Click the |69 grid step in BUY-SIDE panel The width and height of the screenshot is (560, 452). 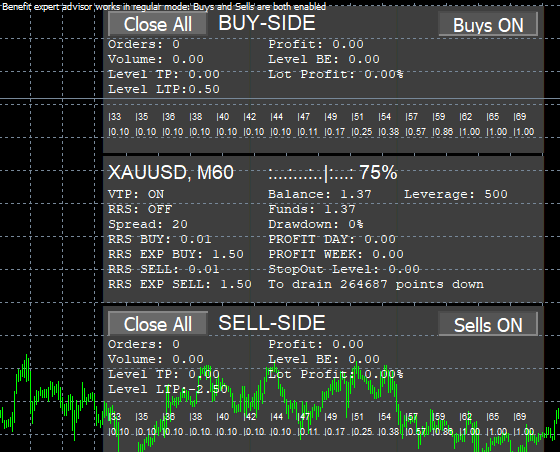[520, 117]
